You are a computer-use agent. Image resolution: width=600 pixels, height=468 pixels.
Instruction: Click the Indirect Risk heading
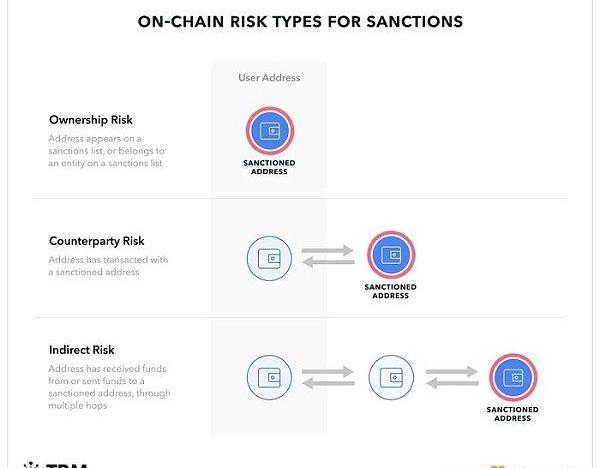coord(82,350)
